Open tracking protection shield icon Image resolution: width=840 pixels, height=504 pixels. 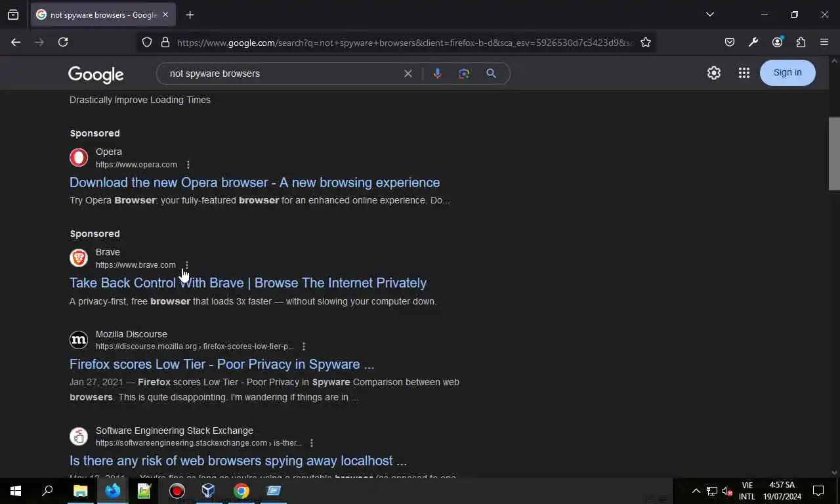click(147, 42)
